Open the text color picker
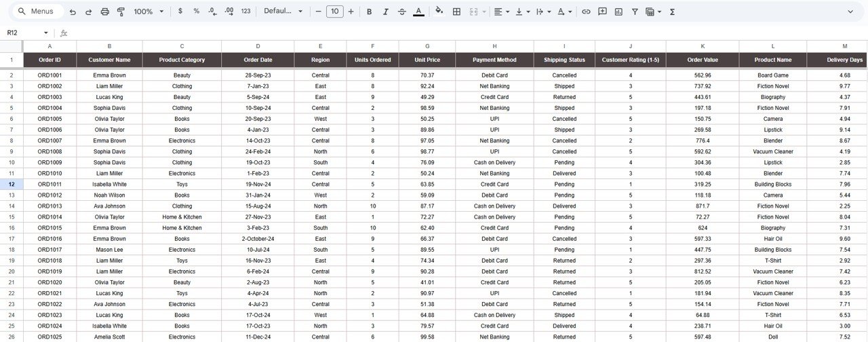Viewport: 868px width, 342px height. click(418, 12)
